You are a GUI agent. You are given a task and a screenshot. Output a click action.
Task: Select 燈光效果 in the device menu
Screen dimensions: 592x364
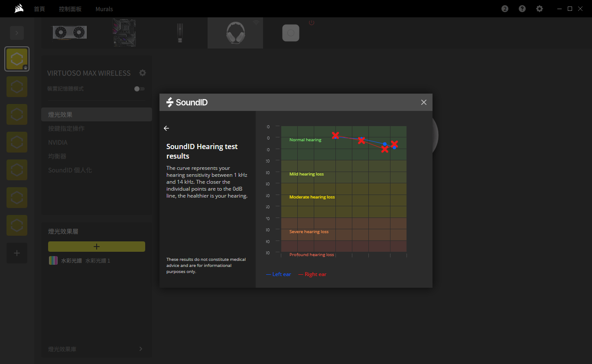[97, 114]
